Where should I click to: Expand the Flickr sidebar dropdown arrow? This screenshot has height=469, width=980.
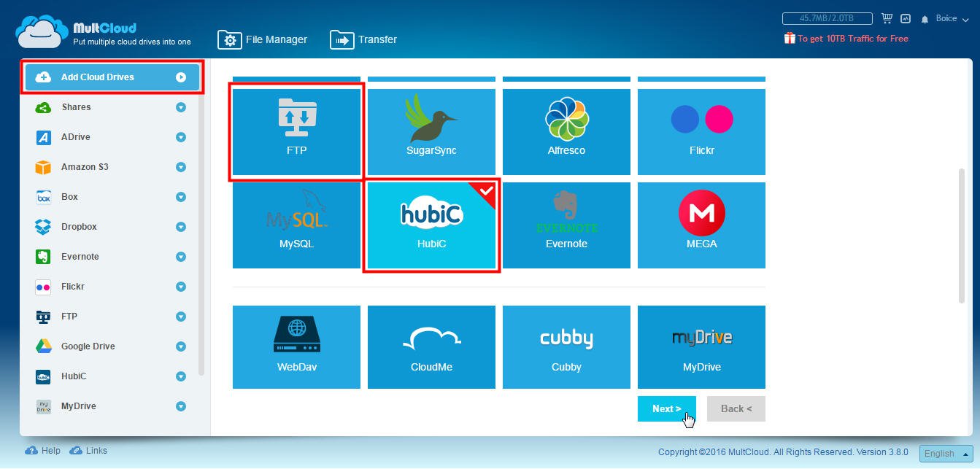tap(181, 287)
